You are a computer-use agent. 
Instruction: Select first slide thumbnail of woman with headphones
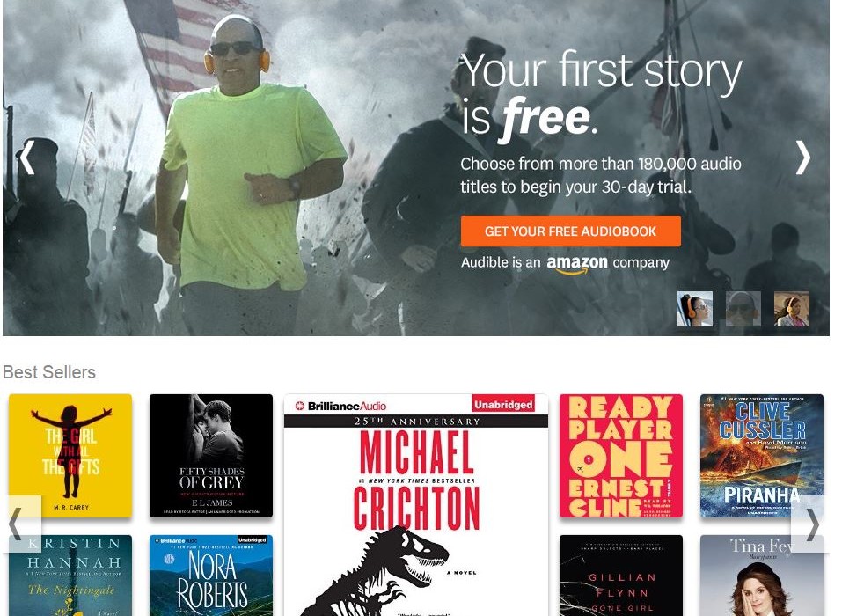[694, 309]
